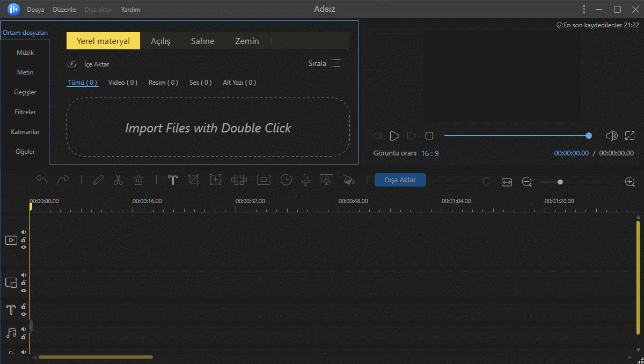Click the Dışa Aktar export button
The image size is (644, 364).
[400, 180]
